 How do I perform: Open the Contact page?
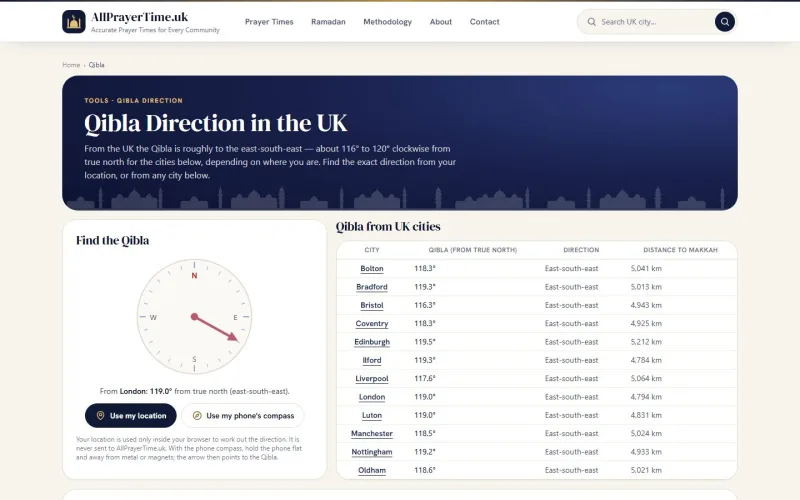tap(484, 22)
